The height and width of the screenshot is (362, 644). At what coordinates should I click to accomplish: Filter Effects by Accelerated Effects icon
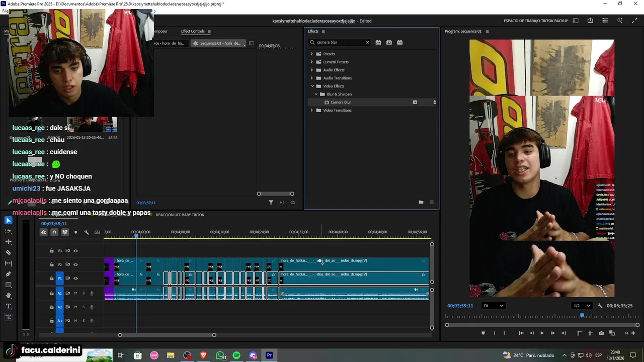pos(378,42)
